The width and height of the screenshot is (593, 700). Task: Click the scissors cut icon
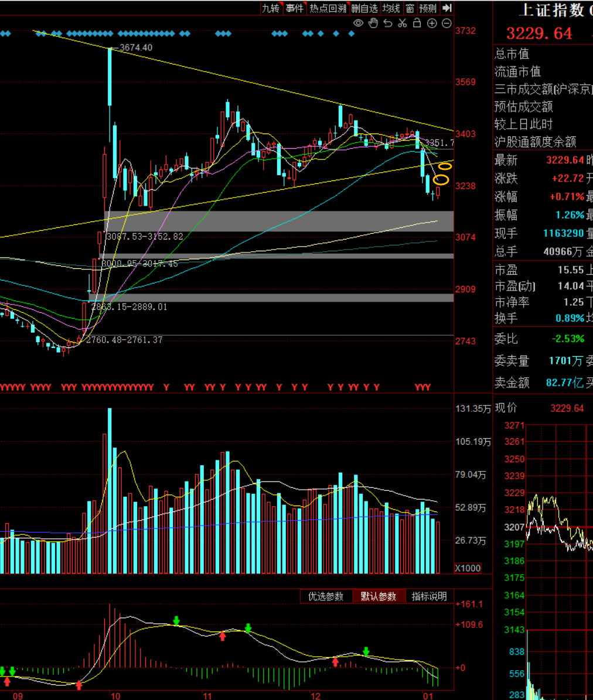click(x=402, y=23)
